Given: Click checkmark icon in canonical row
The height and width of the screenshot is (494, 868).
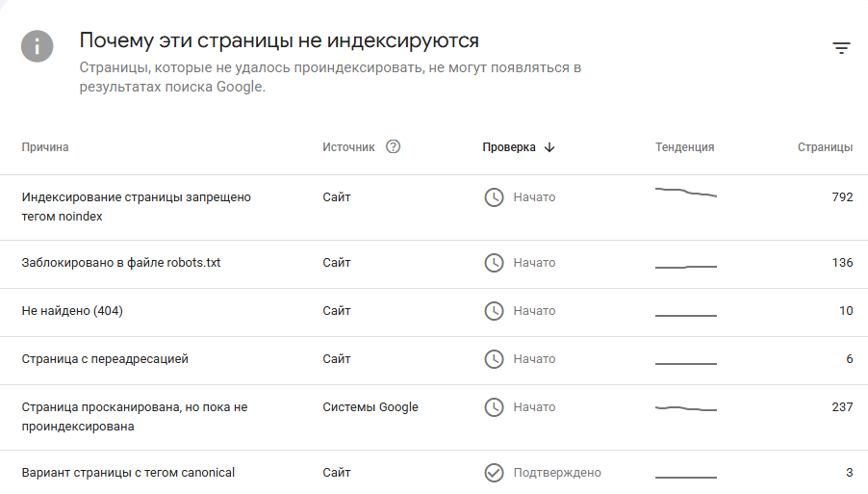Looking at the screenshot, I should tap(494, 473).
